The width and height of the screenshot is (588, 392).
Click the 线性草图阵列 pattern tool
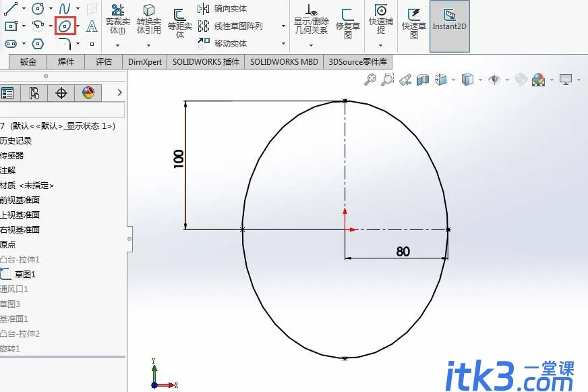(x=230, y=26)
